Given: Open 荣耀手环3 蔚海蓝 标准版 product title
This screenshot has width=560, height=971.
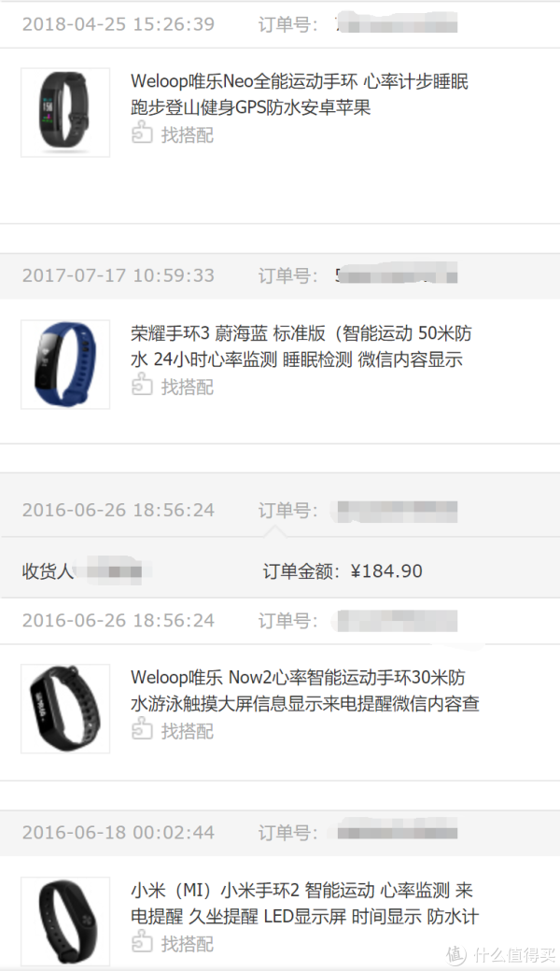Looking at the screenshot, I should click(301, 346).
